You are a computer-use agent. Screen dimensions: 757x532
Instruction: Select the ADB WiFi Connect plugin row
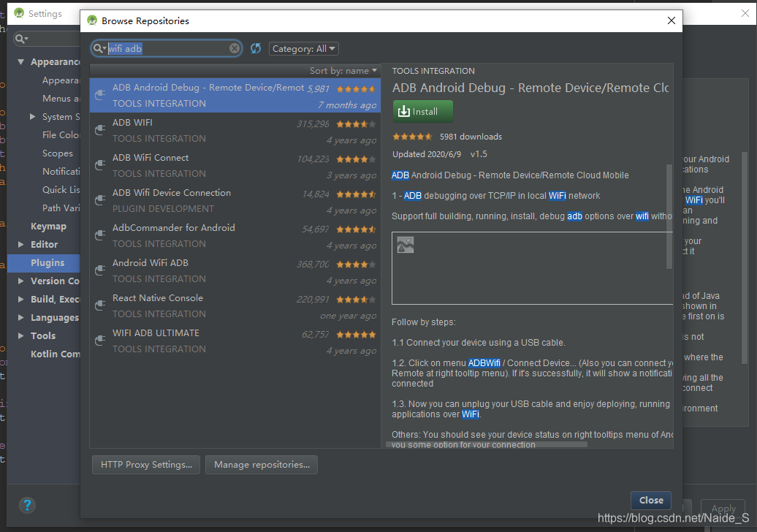[235, 166]
